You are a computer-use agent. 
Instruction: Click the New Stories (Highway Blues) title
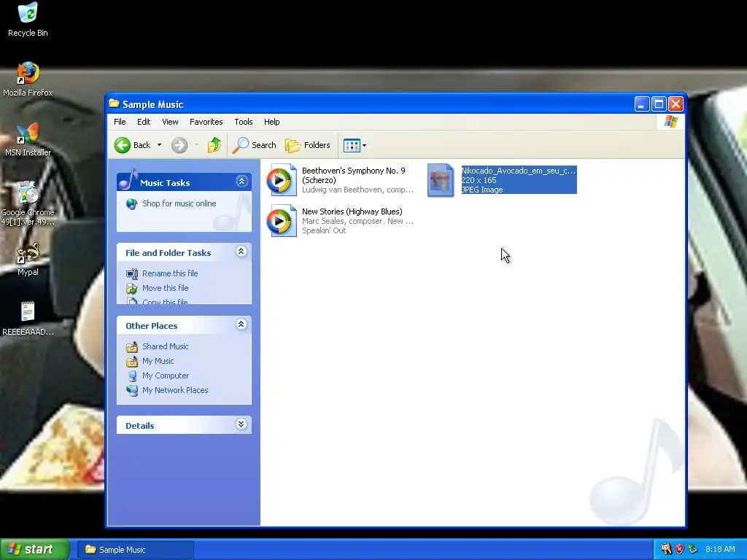pos(352,211)
